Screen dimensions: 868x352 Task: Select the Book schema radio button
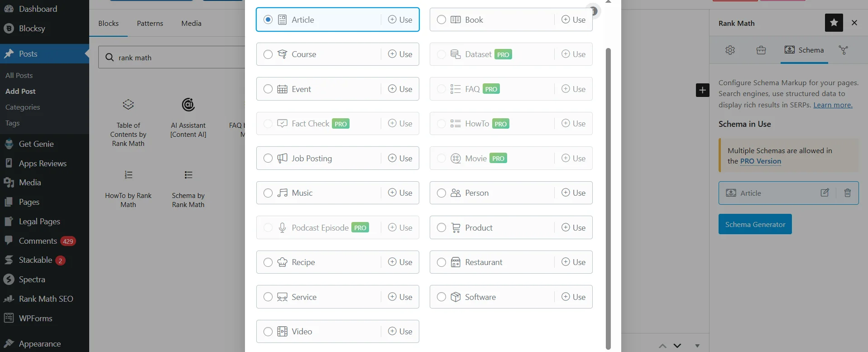[x=441, y=19]
